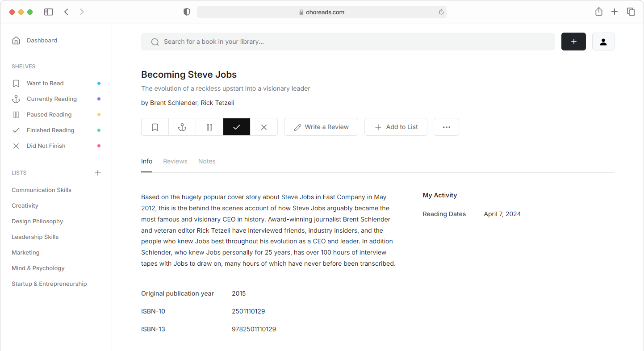This screenshot has width=644, height=351.
Task: Click the ohoreads.com address bar
Action: [322, 12]
